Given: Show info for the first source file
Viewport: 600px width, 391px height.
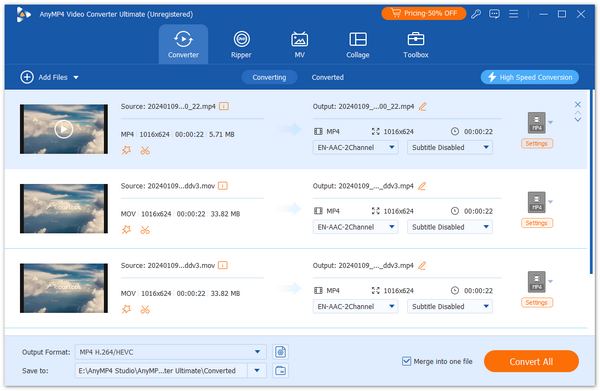Looking at the screenshot, I should (x=224, y=106).
